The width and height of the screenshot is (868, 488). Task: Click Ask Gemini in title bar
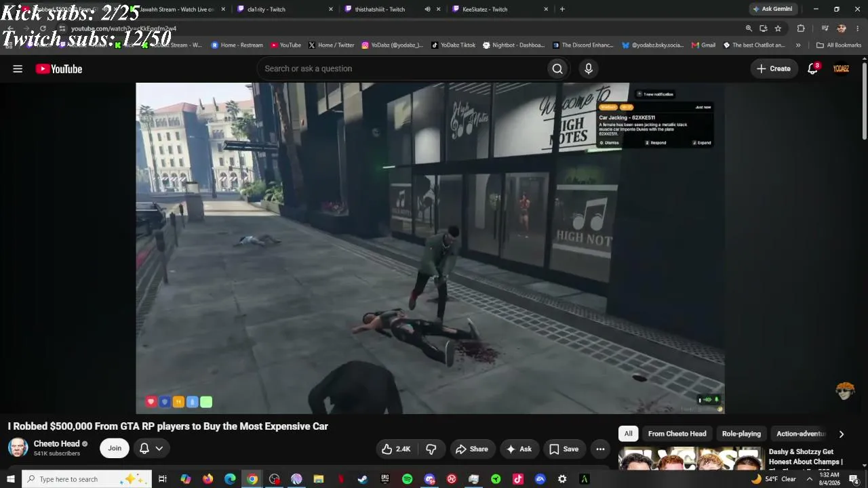point(772,9)
